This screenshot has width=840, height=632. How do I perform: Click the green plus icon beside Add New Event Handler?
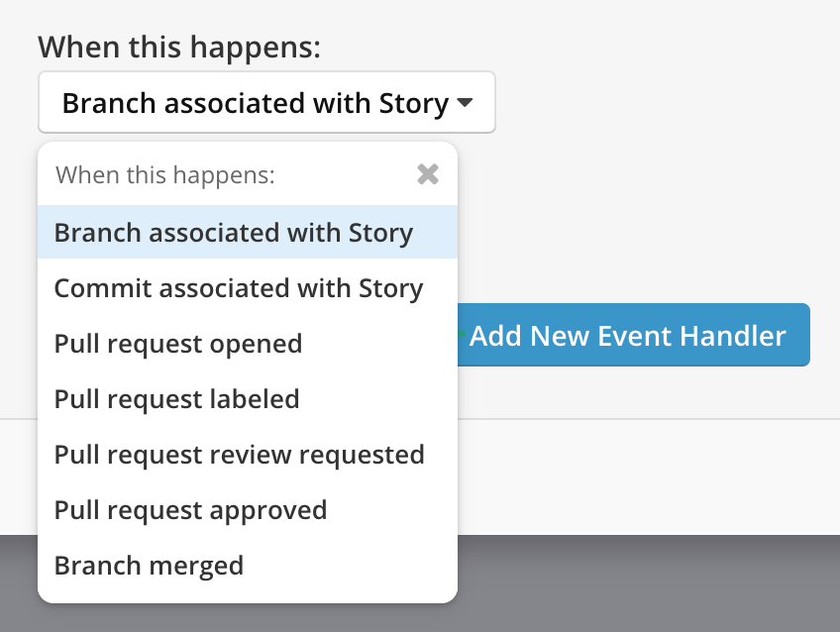[x=462, y=332]
